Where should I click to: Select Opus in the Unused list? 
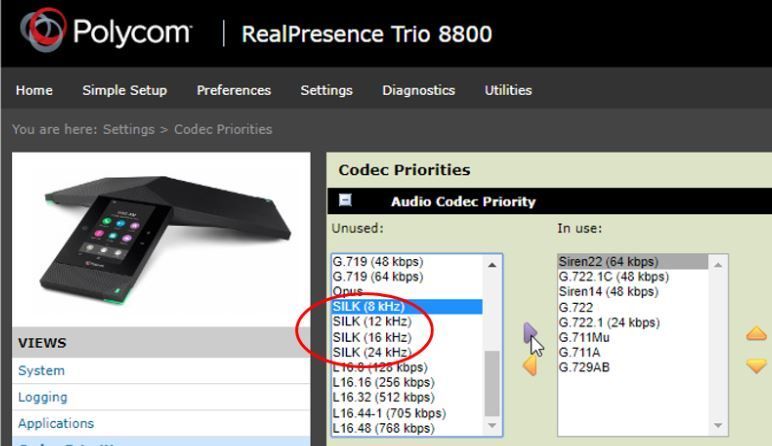[x=407, y=291]
